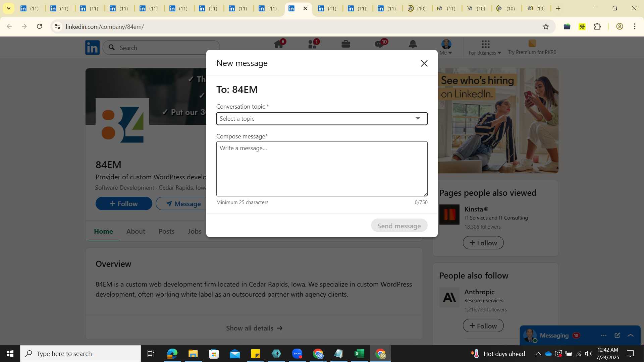
Task: Open My Network icon
Action: [x=312, y=44]
